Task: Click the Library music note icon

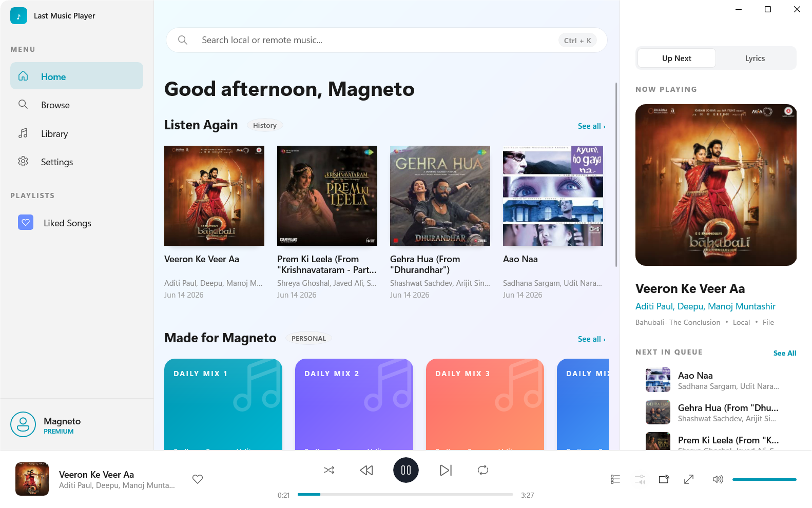Action: [23, 133]
